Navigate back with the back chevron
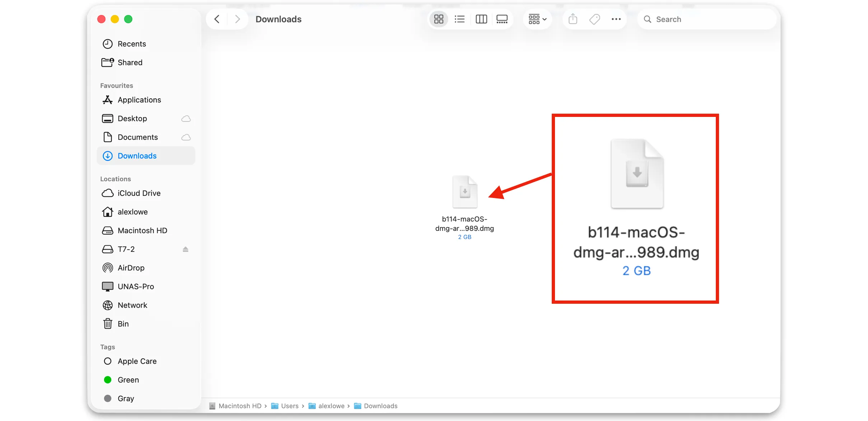 tap(217, 19)
